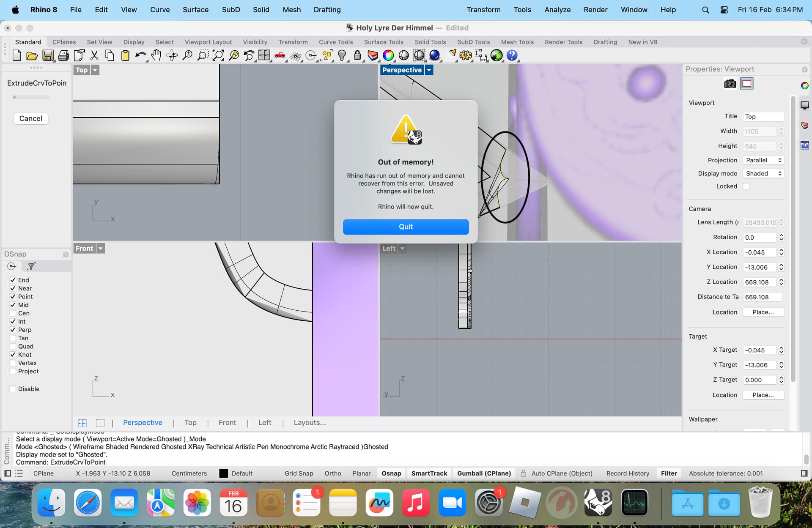Toggle the Locked viewport checkbox

coord(746,186)
